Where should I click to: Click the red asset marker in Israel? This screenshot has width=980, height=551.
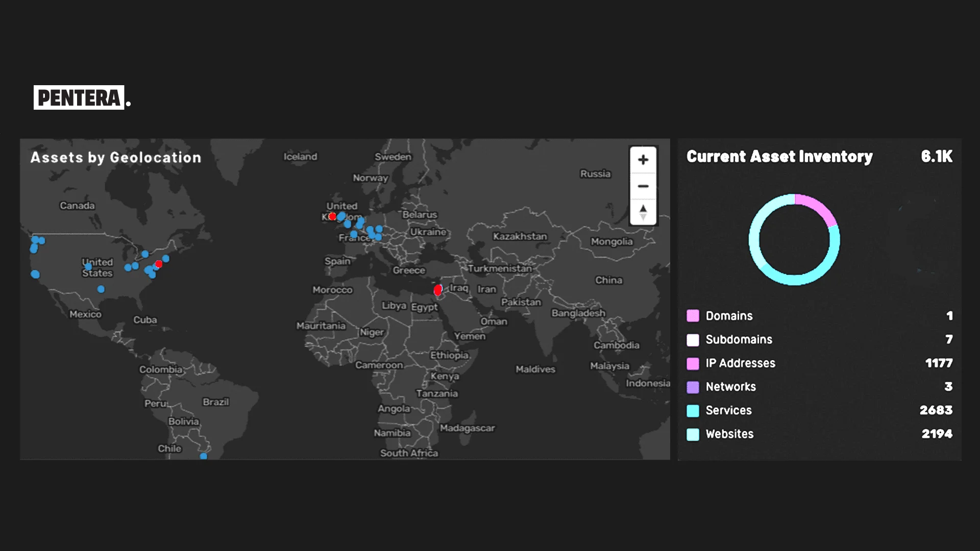point(438,290)
